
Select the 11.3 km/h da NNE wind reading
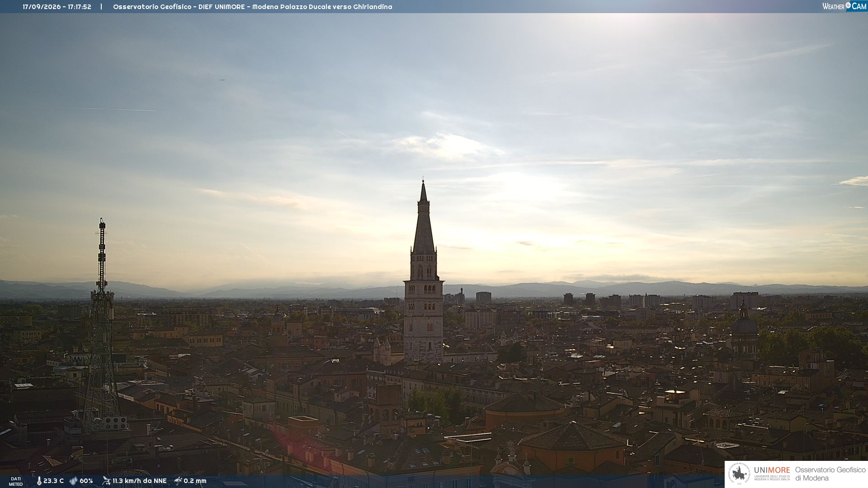(x=139, y=481)
